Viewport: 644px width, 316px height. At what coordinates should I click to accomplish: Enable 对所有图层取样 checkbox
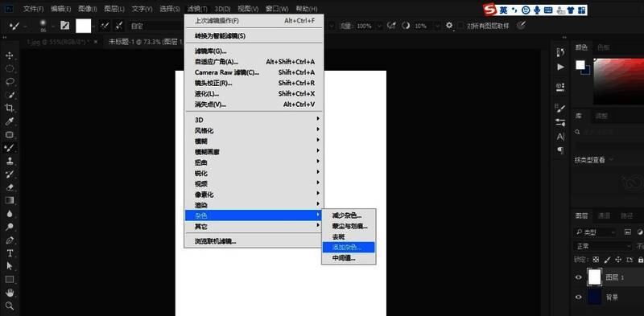461,26
